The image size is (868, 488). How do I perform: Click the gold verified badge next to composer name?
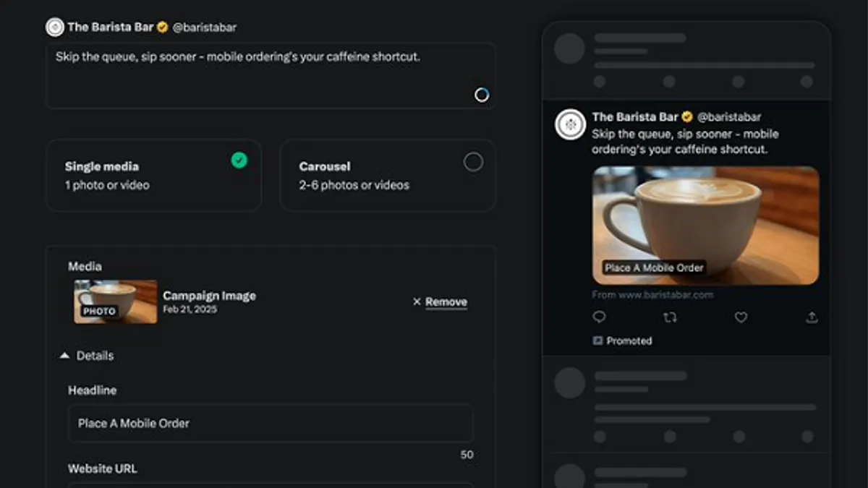coord(163,27)
